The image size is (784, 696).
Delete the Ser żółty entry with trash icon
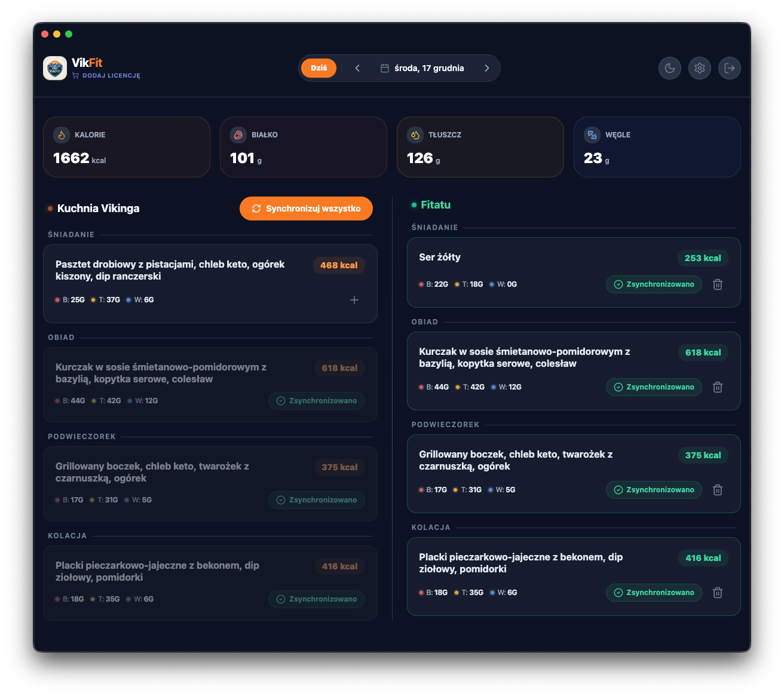tap(718, 284)
